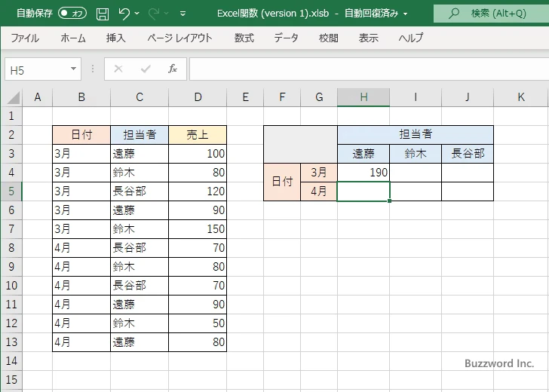Click the 売上 header cell in D2

click(198, 135)
